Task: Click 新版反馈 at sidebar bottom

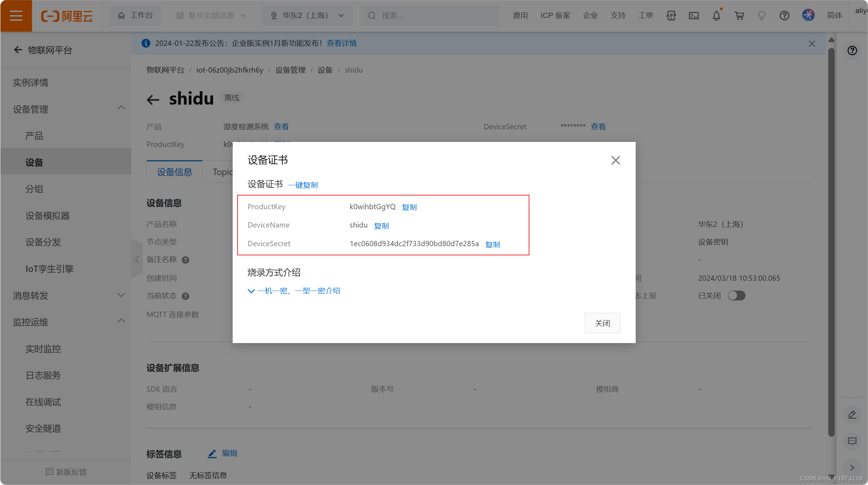Action: click(66, 472)
